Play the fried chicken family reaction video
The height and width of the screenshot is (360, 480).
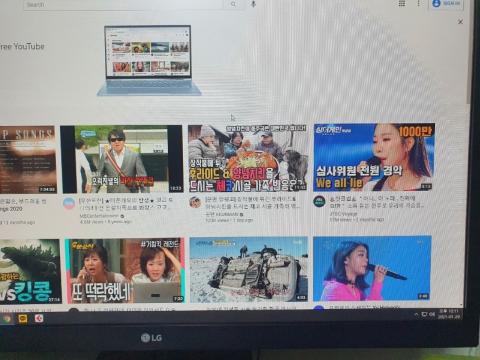point(248,158)
